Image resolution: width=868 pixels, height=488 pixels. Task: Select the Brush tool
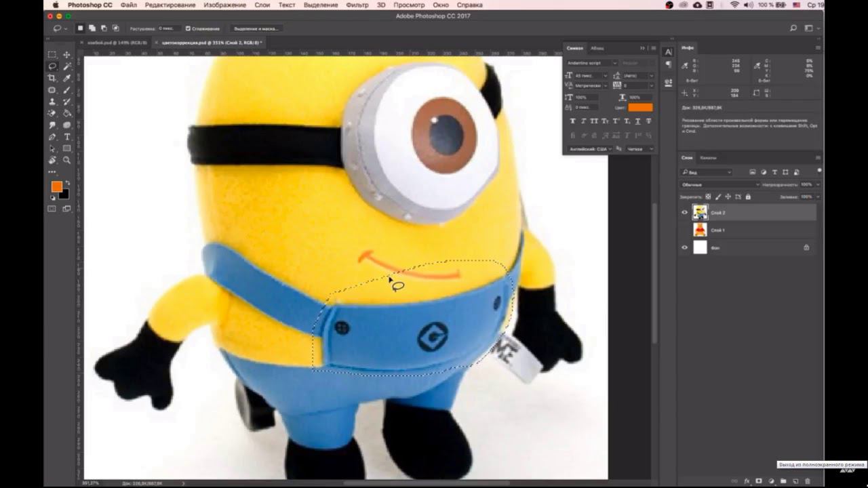[67, 90]
